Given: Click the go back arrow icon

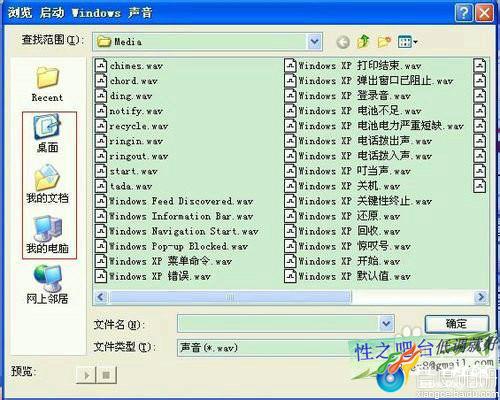Looking at the screenshot, I should pos(343,42).
